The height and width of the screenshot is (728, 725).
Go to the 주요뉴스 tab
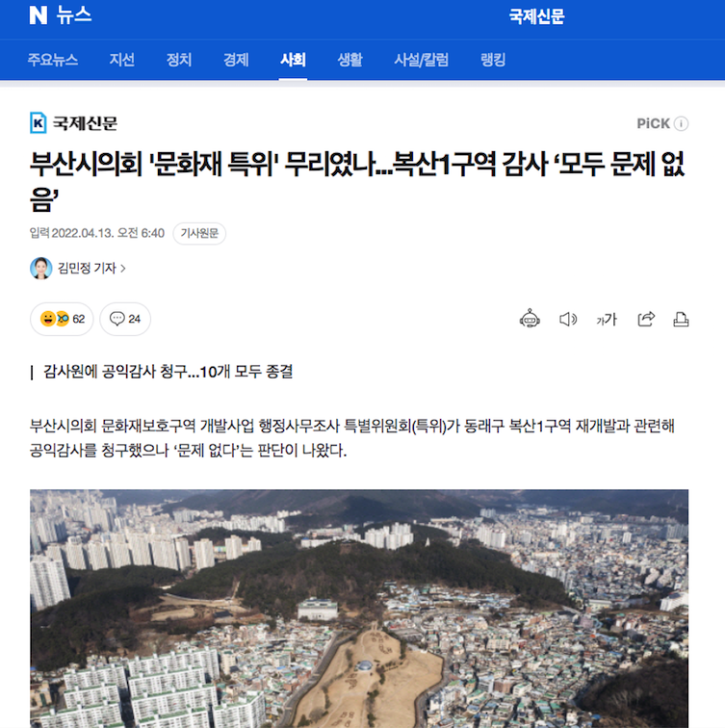(x=52, y=60)
